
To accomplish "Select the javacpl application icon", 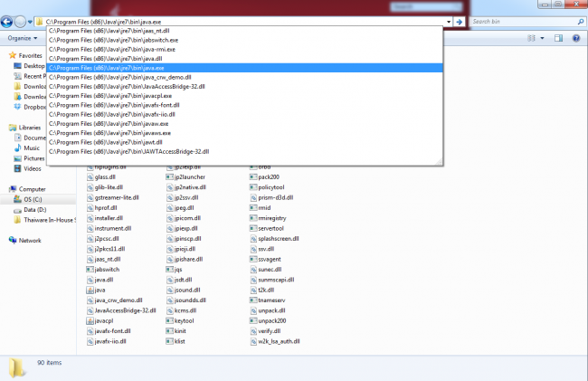I will click(x=90, y=321).
